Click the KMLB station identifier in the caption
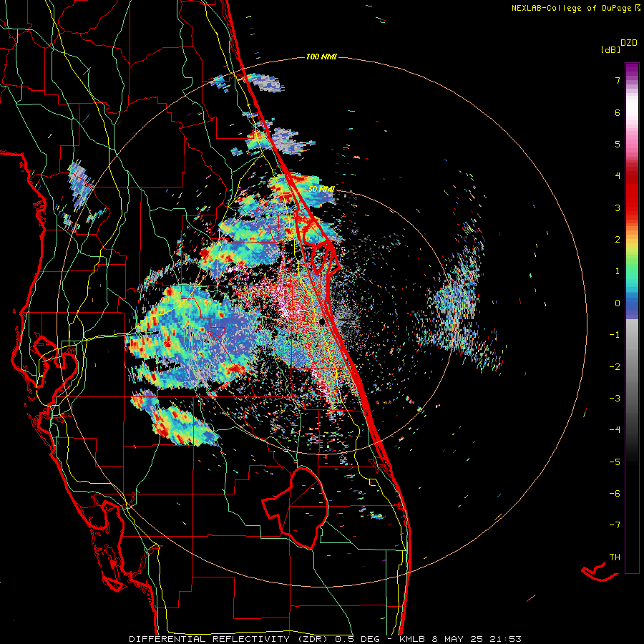This screenshot has width=644, height=644. click(411, 639)
